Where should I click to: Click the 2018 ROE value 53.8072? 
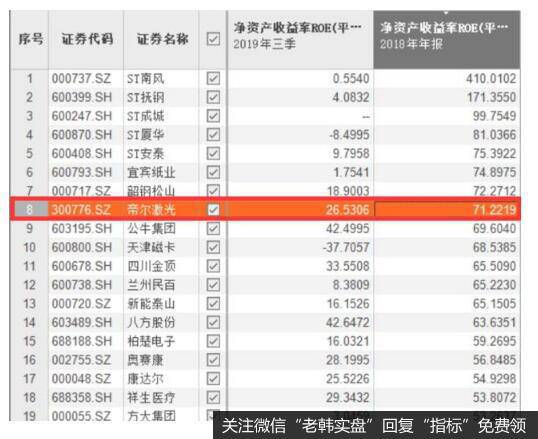494,398
